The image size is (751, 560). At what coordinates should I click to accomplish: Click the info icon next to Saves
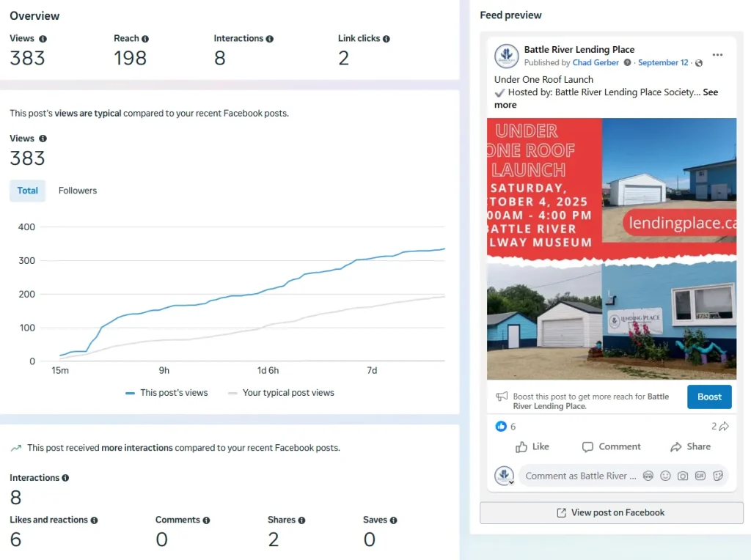click(394, 520)
